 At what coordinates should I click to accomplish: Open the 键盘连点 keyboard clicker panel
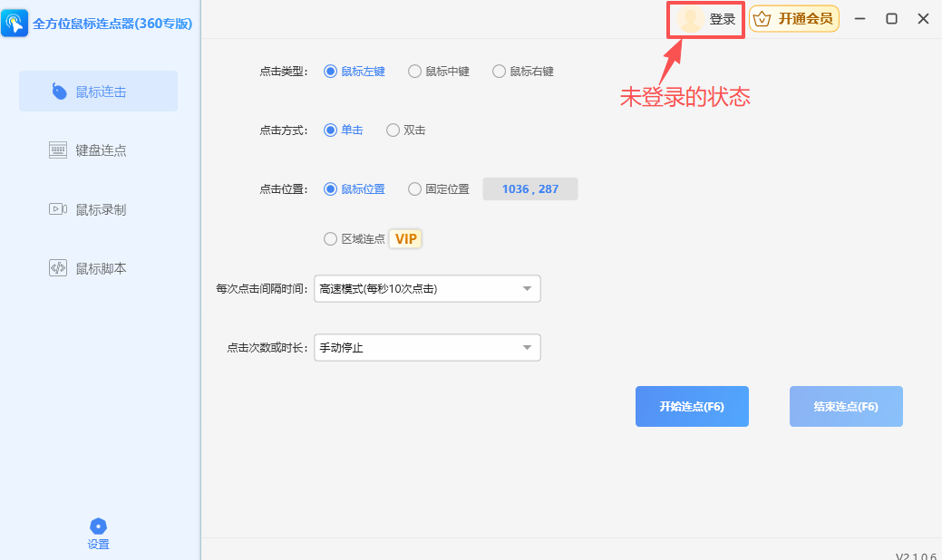pyautogui.click(x=98, y=150)
